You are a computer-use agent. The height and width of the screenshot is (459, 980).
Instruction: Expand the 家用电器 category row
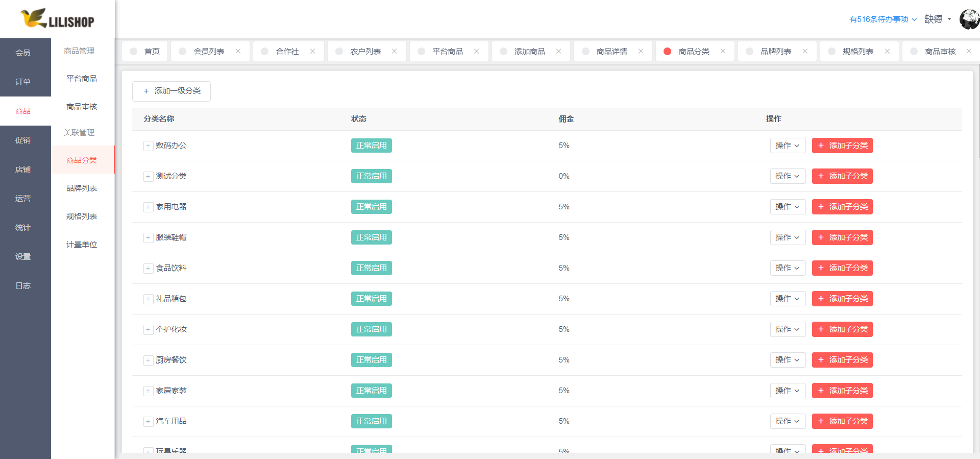click(x=148, y=207)
